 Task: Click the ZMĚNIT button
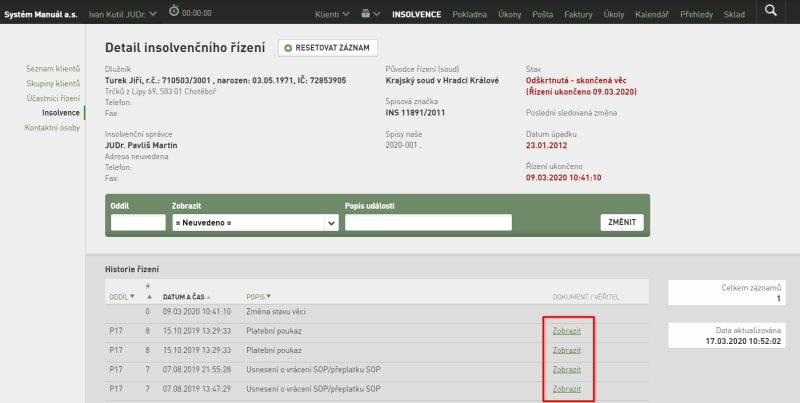[622, 223]
